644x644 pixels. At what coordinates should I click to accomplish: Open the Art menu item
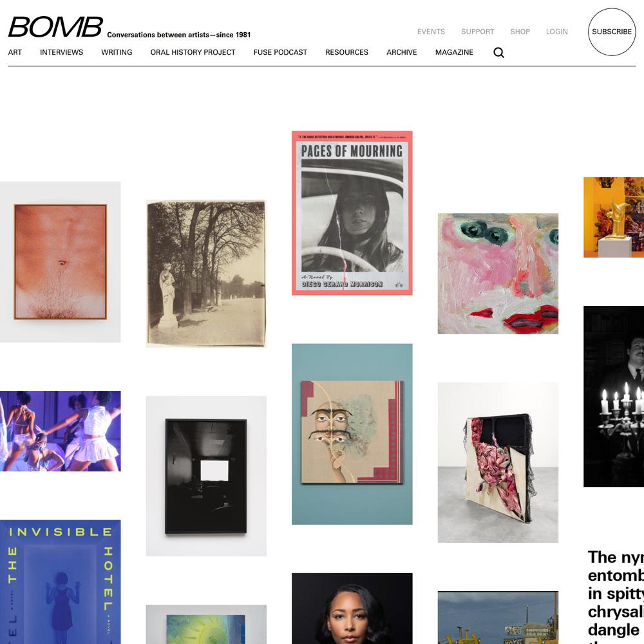pyautogui.click(x=15, y=52)
